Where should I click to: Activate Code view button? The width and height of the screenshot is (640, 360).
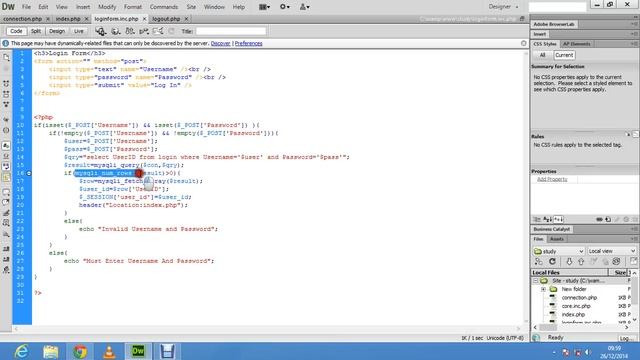[x=16, y=31]
